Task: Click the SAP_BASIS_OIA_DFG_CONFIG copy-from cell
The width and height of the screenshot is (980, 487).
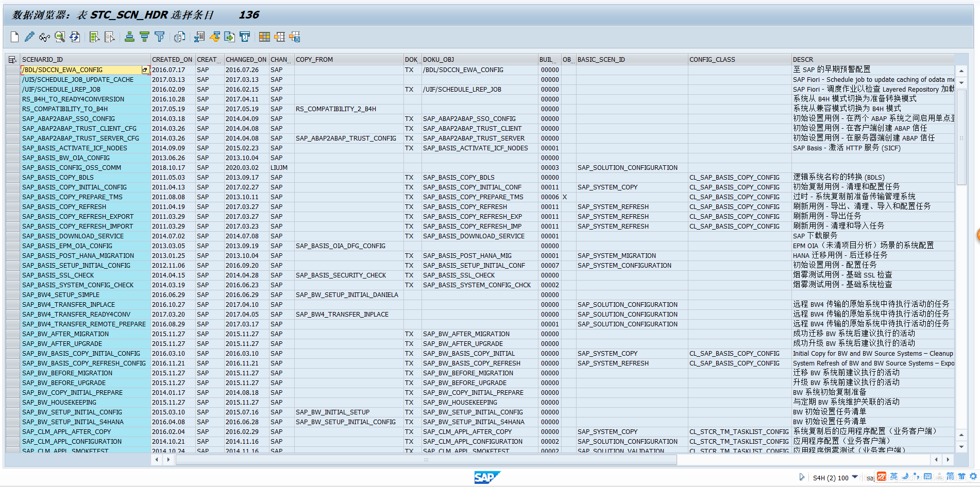Action: coord(349,246)
